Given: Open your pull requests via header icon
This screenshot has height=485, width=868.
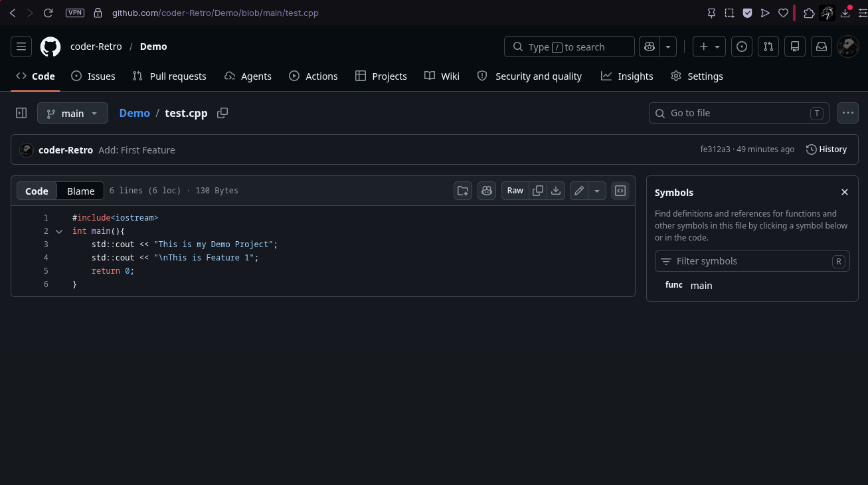Looking at the screenshot, I should point(768,47).
